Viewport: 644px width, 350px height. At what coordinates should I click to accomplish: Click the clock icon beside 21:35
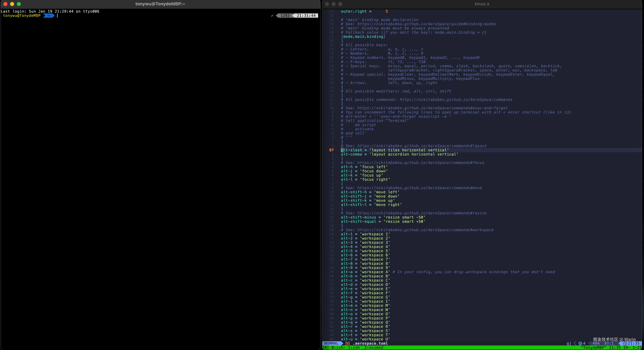pos(625,343)
